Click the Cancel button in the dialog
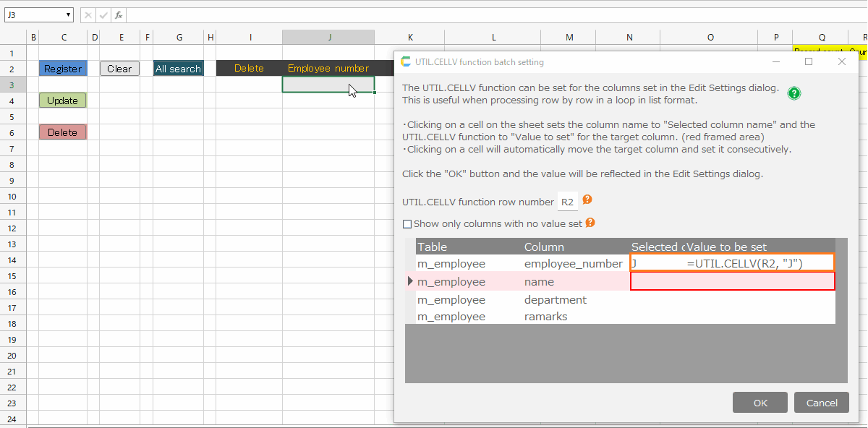This screenshot has width=868, height=428. point(821,403)
